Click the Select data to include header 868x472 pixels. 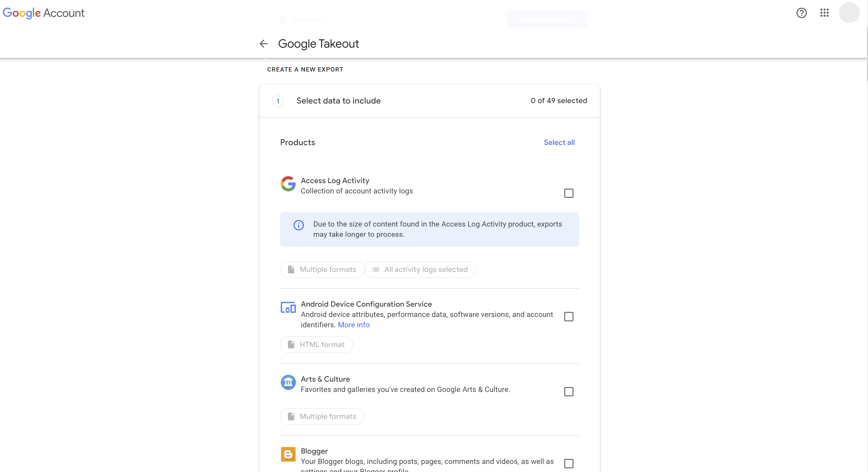point(338,101)
